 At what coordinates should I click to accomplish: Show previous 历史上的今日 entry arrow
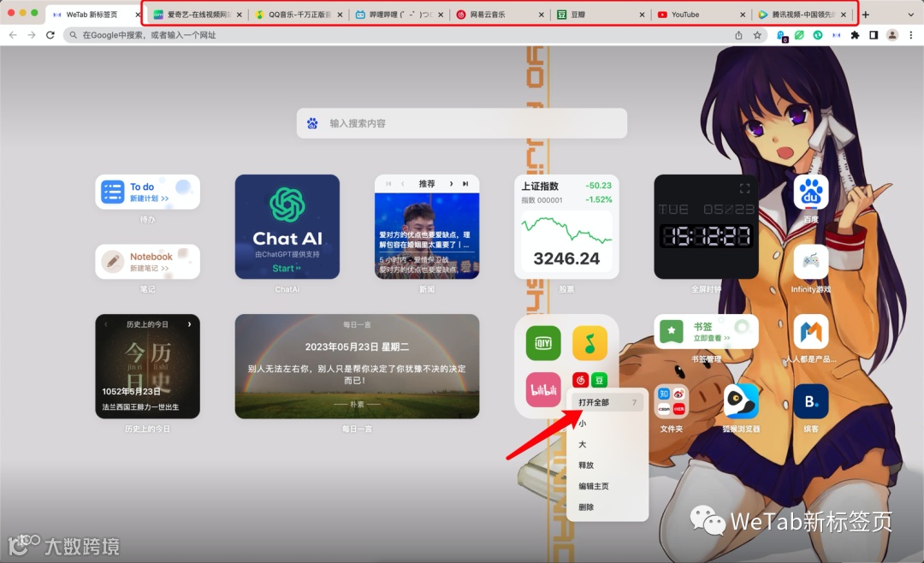coord(105,324)
